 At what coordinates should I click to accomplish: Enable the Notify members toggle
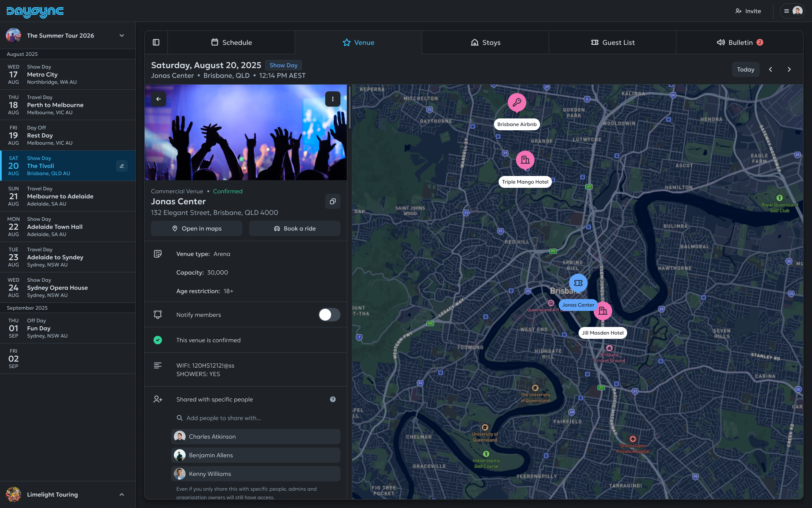click(329, 315)
